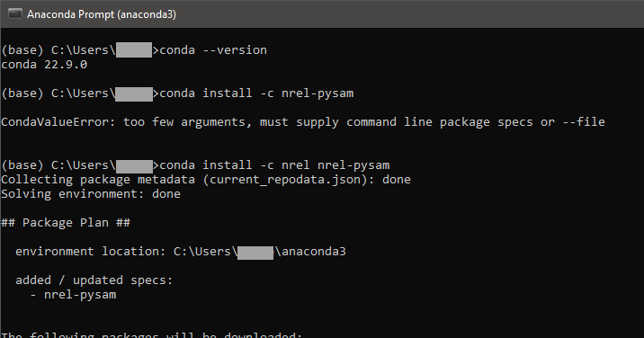The width and height of the screenshot is (644, 338).
Task: Click the 'conda 22.9.0' output line
Action: [x=44, y=65]
